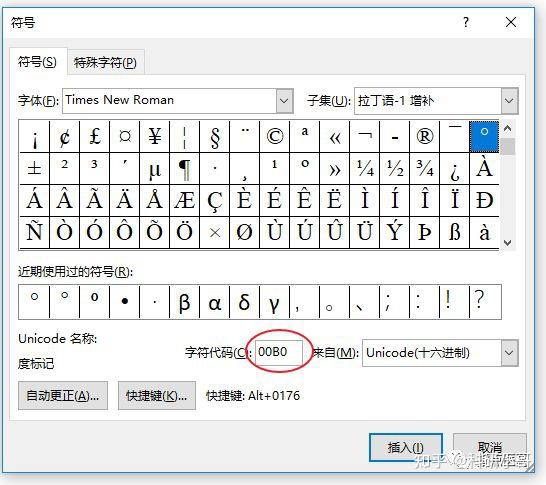The height and width of the screenshot is (485, 546).
Task: Click the character code field 00B0
Action: tap(279, 352)
